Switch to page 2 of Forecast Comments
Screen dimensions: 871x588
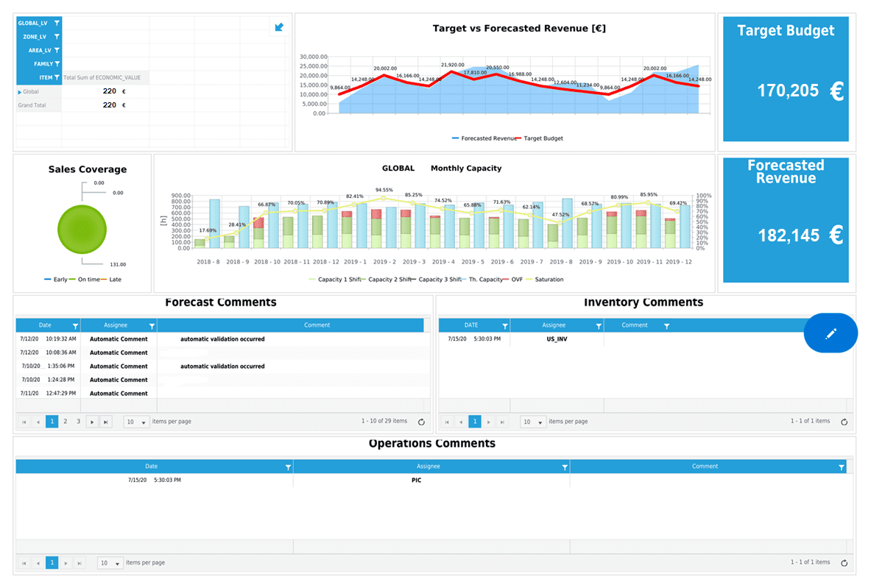pos(64,421)
